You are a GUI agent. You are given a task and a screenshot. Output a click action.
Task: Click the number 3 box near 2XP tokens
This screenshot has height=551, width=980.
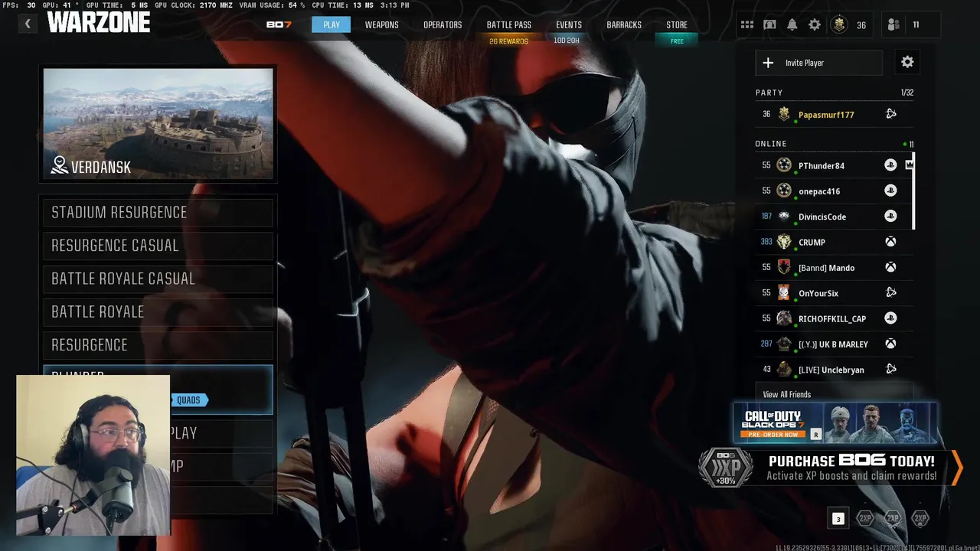click(x=838, y=519)
